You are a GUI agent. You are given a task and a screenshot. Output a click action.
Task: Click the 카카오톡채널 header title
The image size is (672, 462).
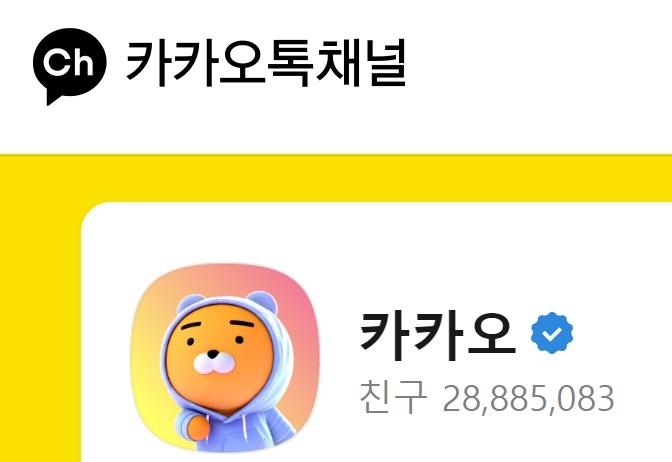(x=266, y=63)
